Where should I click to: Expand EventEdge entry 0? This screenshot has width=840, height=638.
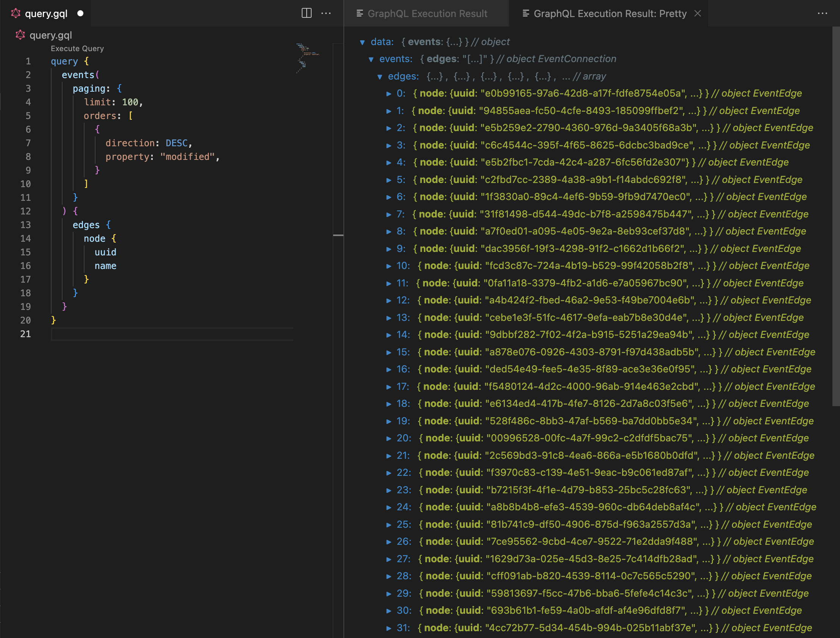(389, 94)
